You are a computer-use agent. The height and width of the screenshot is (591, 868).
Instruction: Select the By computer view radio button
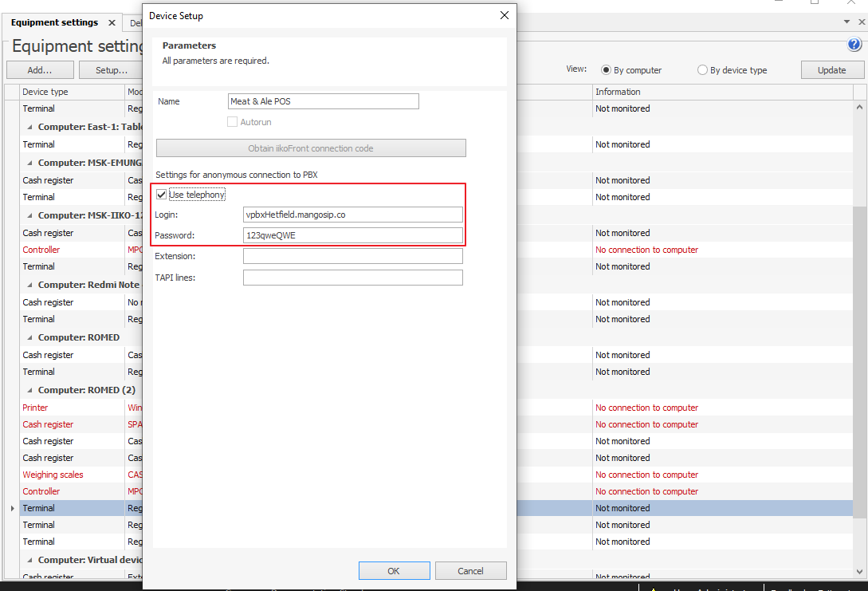coord(607,70)
